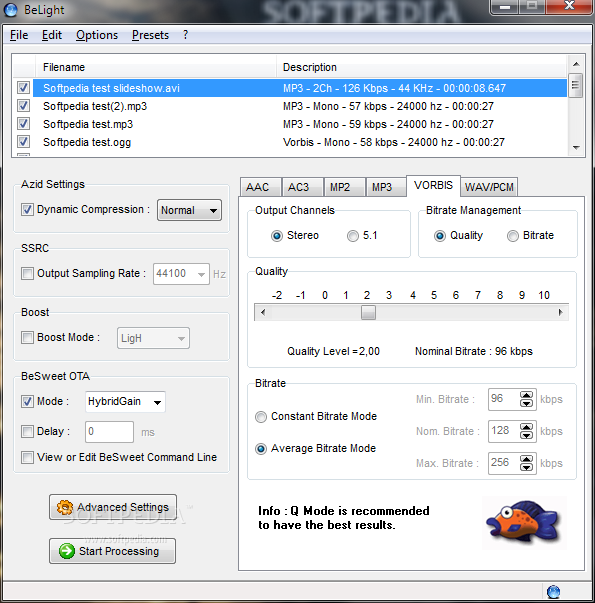Viewport: 595px width, 603px height.
Task: Click the Quality slider thumb
Action: click(x=368, y=312)
